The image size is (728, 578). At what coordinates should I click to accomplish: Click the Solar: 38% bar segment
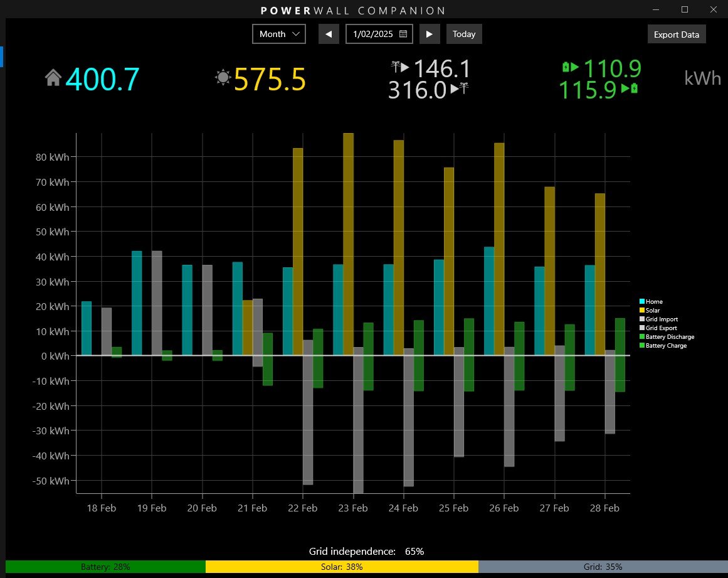[342, 567]
